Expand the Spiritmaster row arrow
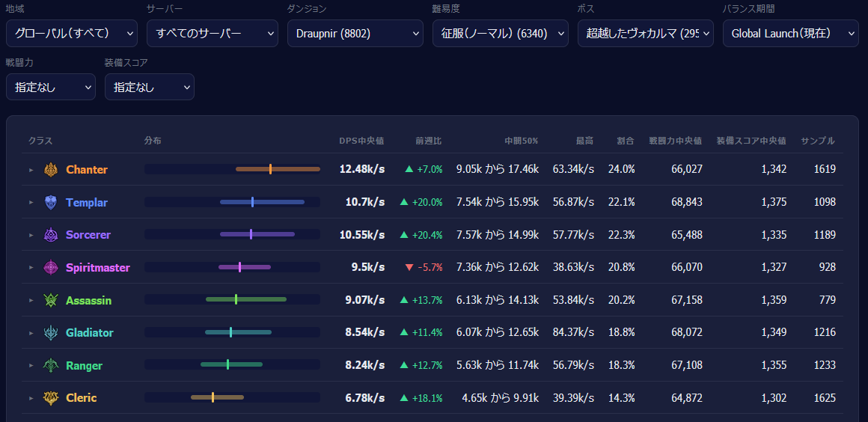The width and height of the screenshot is (868, 422). tap(31, 268)
